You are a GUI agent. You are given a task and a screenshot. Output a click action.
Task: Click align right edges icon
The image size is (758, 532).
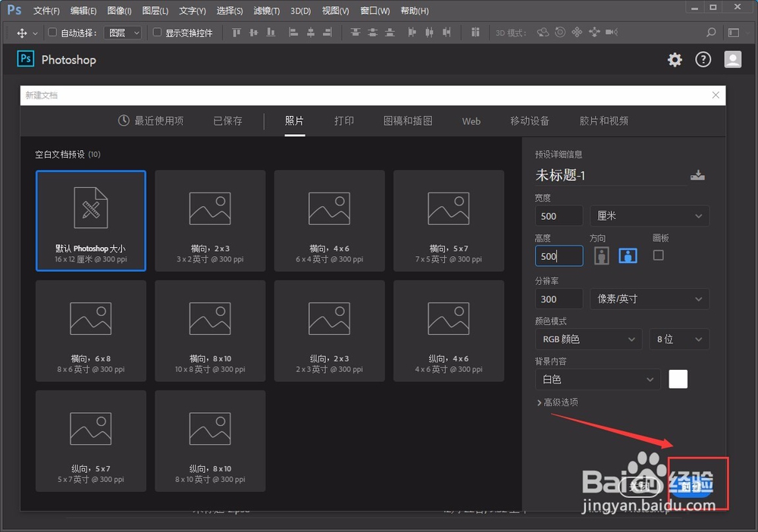(327, 33)
